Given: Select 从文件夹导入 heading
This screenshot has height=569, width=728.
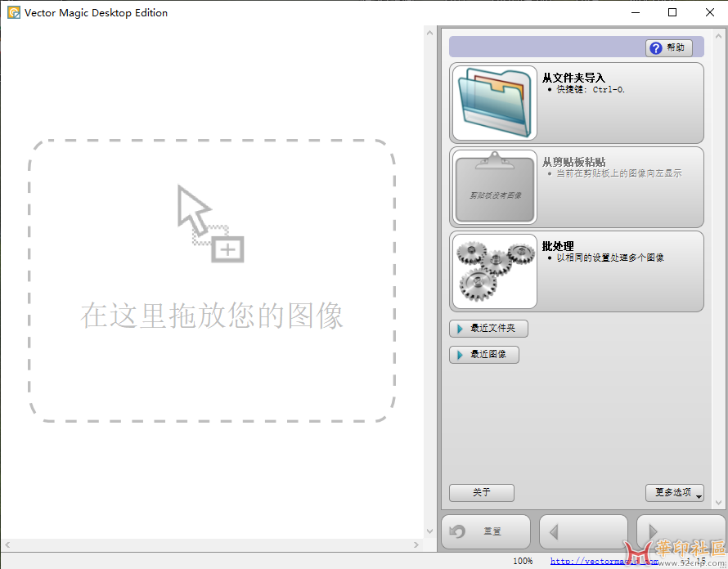Looking at the screenshot, I should [x=573, y=78].
